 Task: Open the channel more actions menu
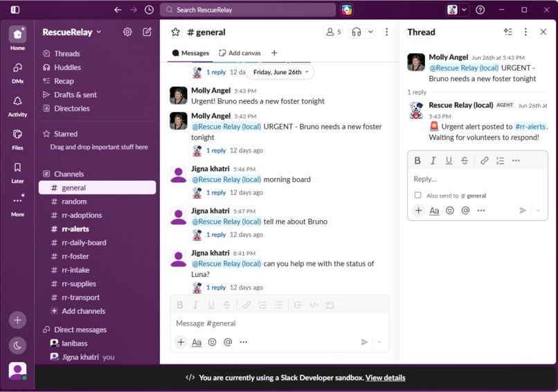[x=387, y=32]
